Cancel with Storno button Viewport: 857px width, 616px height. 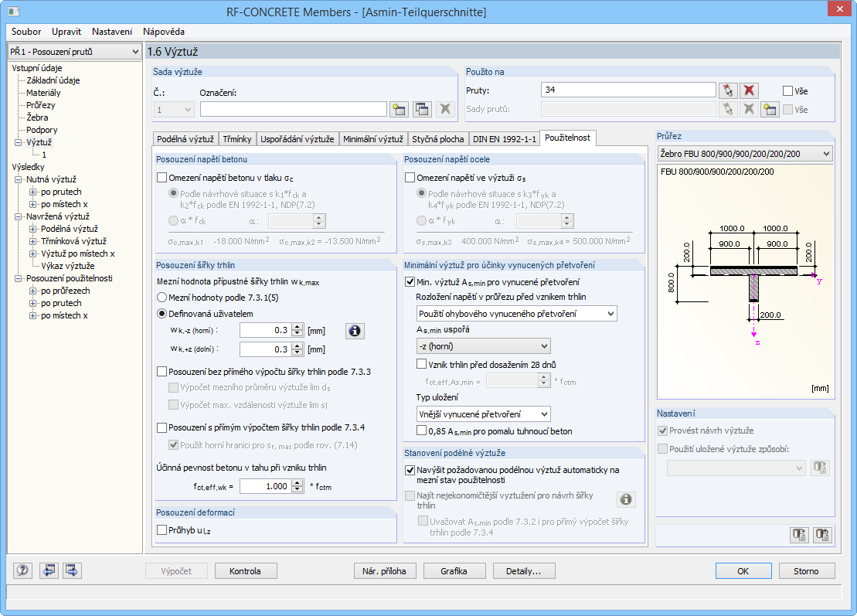click(806, 570)
